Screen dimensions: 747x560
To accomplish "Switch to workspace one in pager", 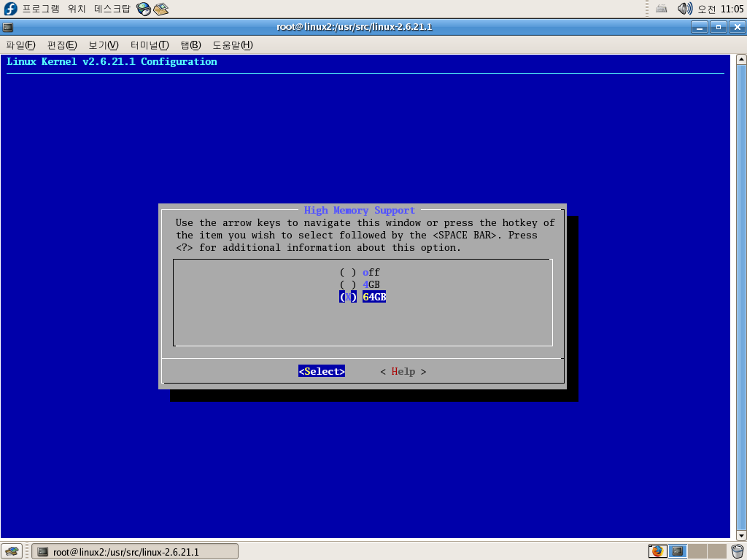I will (x=657, y=551).
